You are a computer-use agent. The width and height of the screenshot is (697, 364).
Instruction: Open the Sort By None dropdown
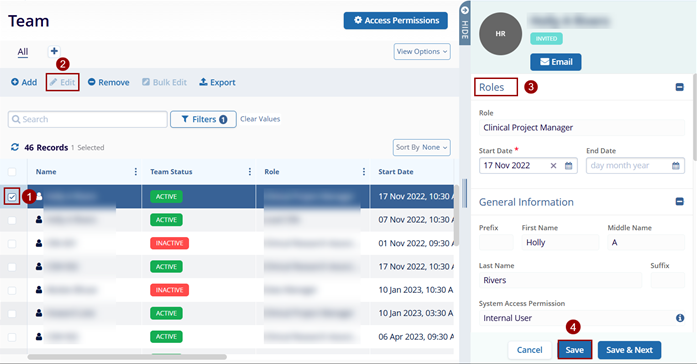(x=421, y=148)
